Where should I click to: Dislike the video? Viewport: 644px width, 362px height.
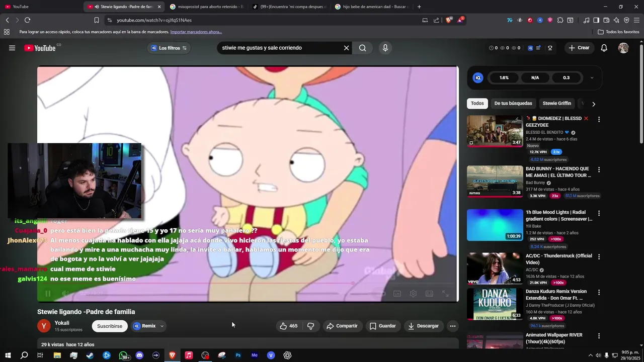click(310, 326)
